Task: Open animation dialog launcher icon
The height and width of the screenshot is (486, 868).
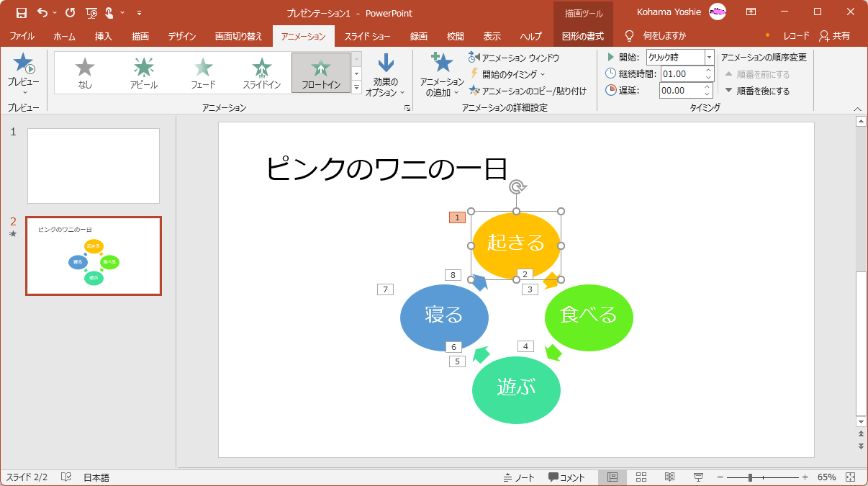Action: pyautogui.click(x=407, y=108)
